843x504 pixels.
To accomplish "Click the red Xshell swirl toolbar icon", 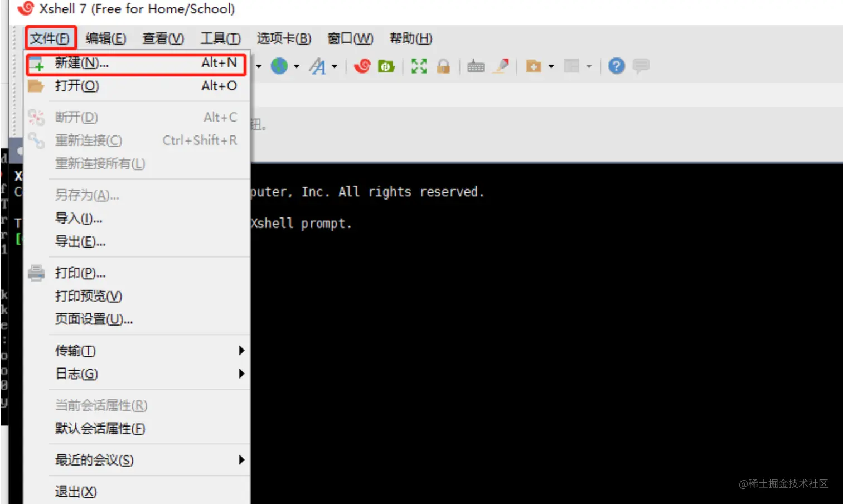I will coord(362,66).
